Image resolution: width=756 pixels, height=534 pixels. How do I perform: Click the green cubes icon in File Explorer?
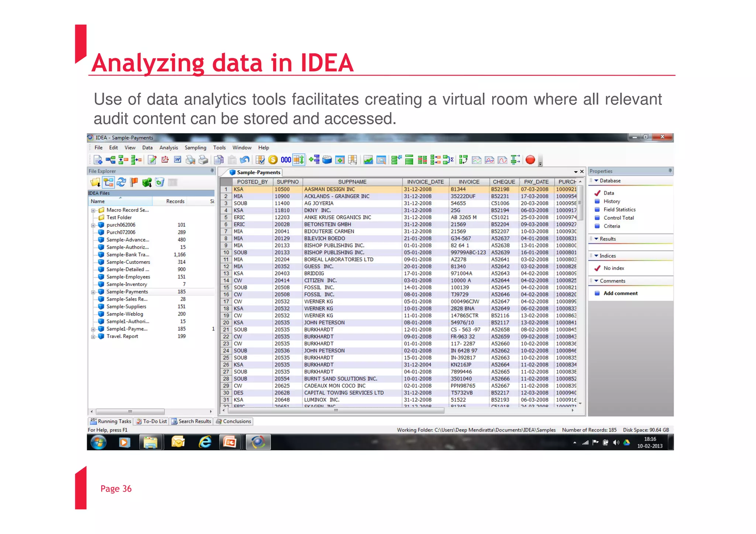tap(147, 182)
